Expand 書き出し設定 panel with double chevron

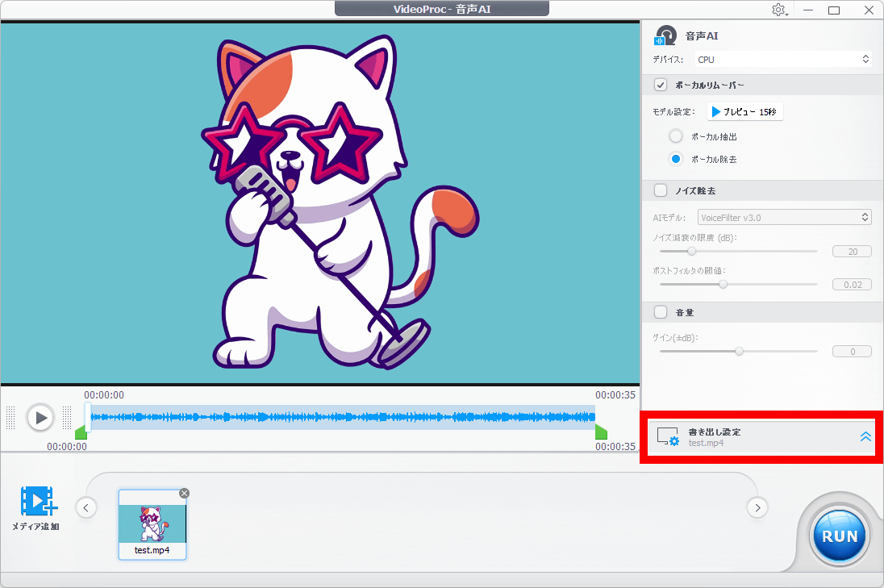(865, 436)
